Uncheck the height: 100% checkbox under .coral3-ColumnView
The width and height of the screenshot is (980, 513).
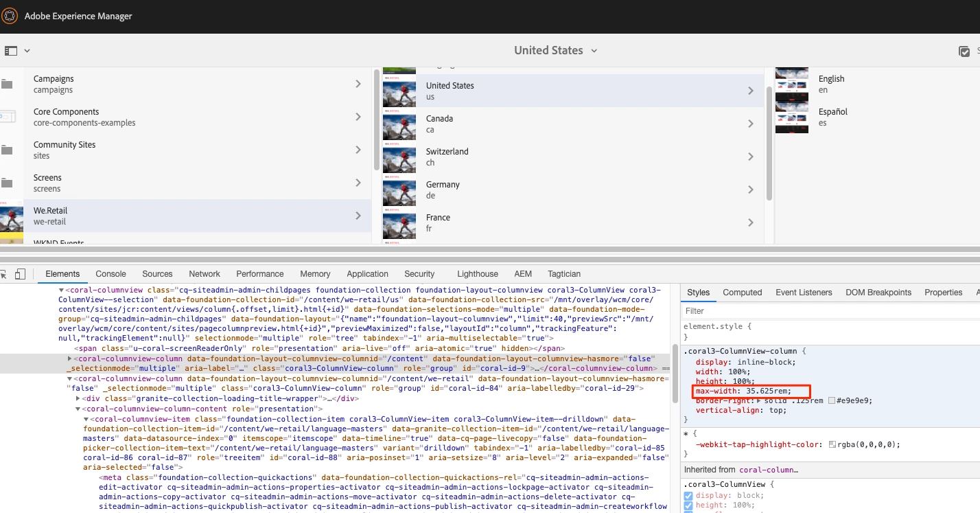[688, 506]
